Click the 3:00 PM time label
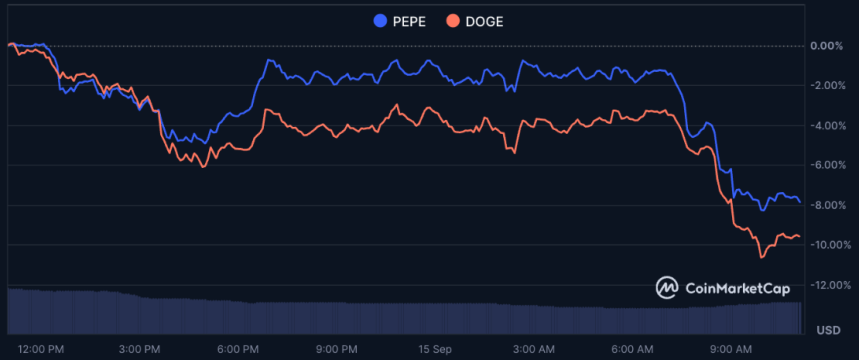This screenshot has height=360, width=859. click(x=141, y=349)
